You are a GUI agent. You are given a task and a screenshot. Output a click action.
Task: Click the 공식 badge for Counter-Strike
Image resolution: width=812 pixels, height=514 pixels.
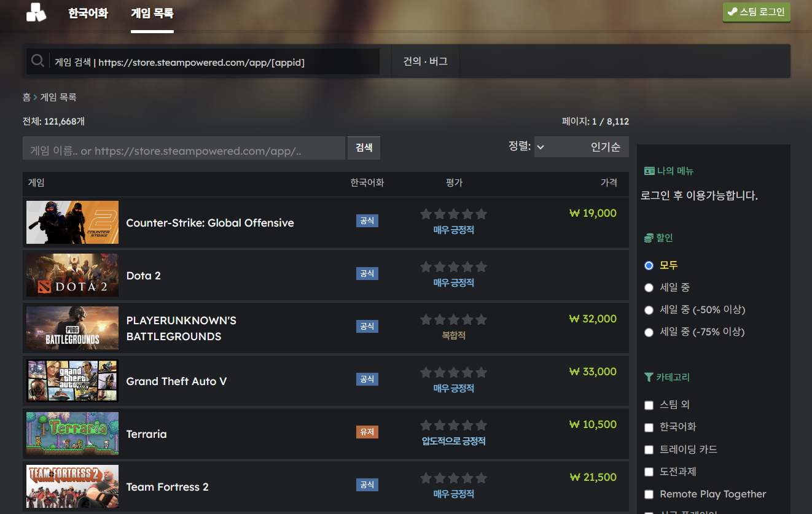[x=367, y=220]
